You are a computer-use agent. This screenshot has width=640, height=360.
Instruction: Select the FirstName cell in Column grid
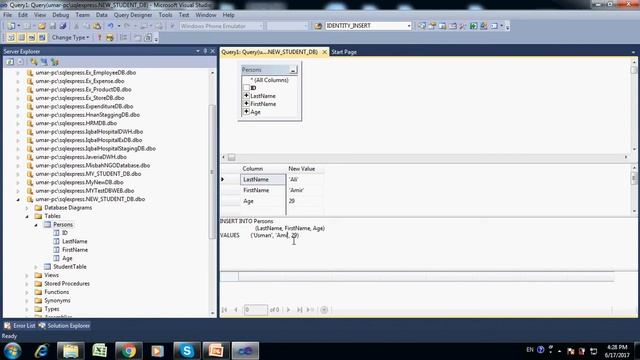click(x=263, y=190)
